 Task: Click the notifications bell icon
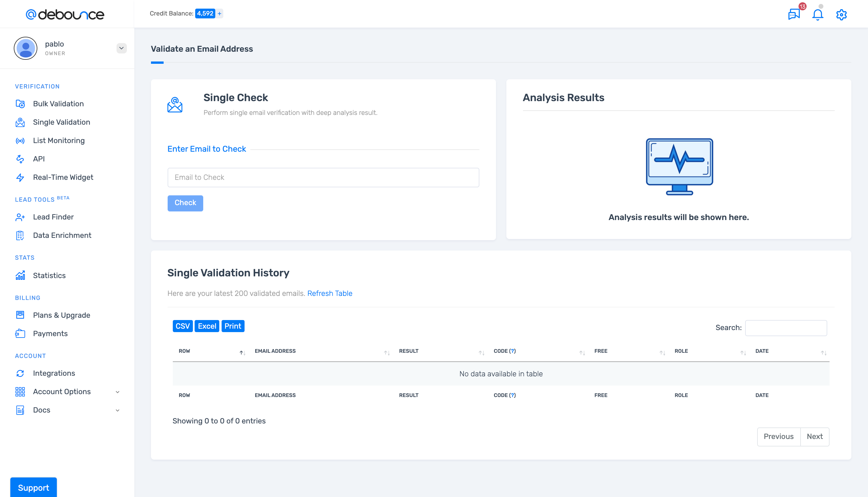tap(817, 14)
